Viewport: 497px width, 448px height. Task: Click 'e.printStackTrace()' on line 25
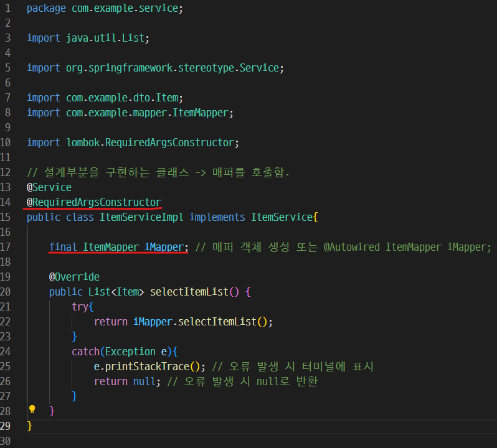pos(148,366)
